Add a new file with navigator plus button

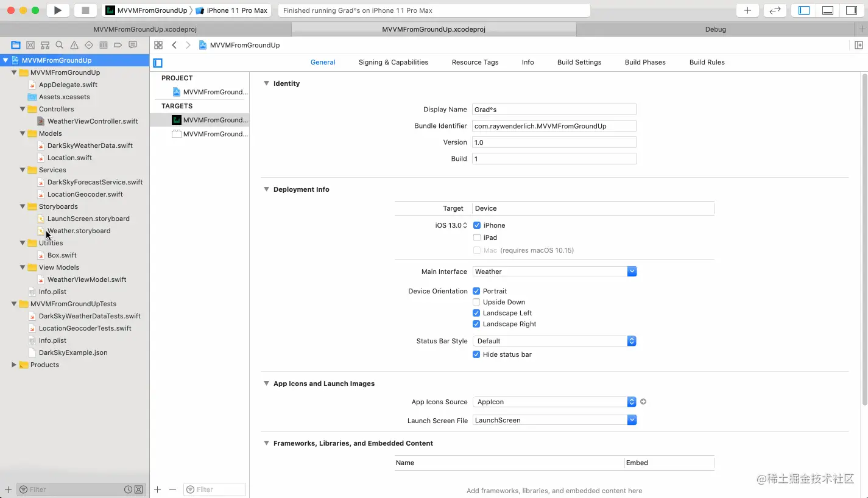(x=8, y=489)
